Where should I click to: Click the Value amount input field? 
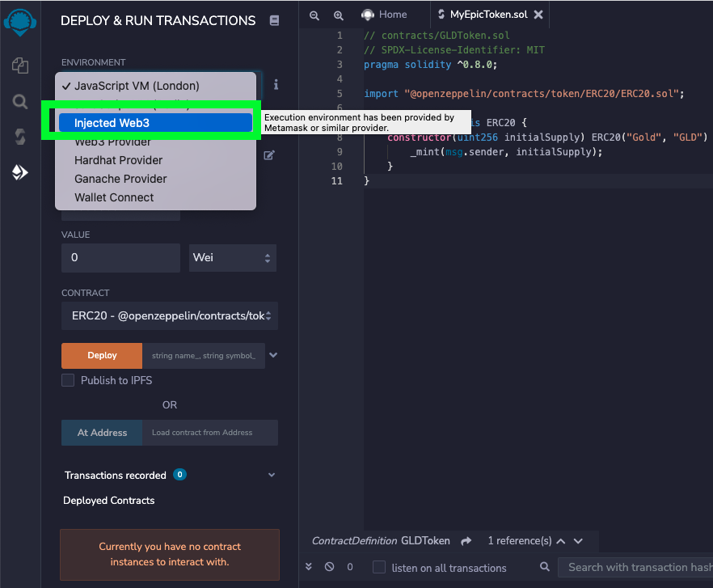120,258
